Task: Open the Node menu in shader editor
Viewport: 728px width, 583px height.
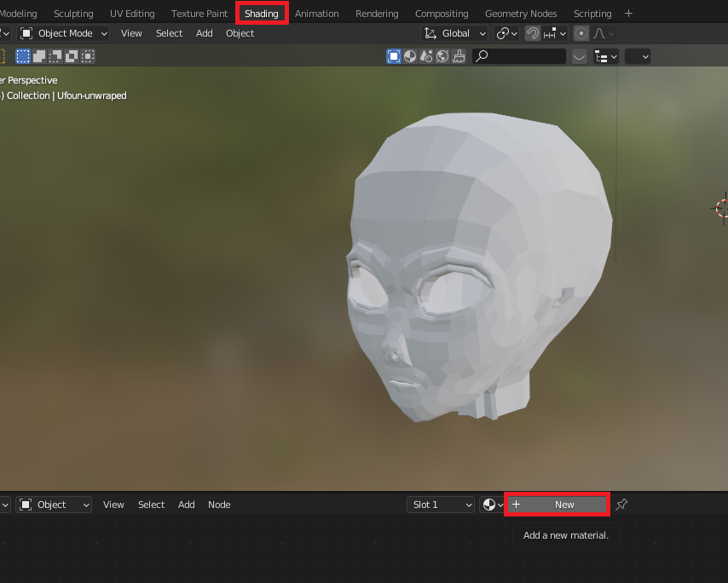Action: [219, 505]
